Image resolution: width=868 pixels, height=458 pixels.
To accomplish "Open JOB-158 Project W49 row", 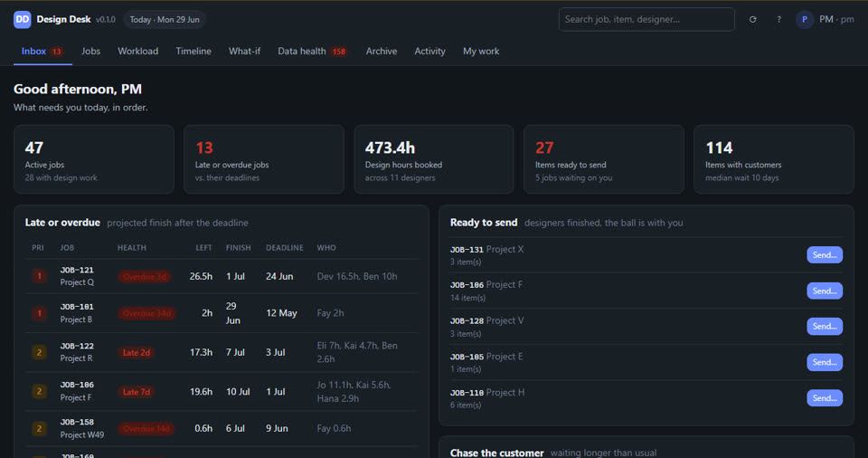I will coord(222,429).
